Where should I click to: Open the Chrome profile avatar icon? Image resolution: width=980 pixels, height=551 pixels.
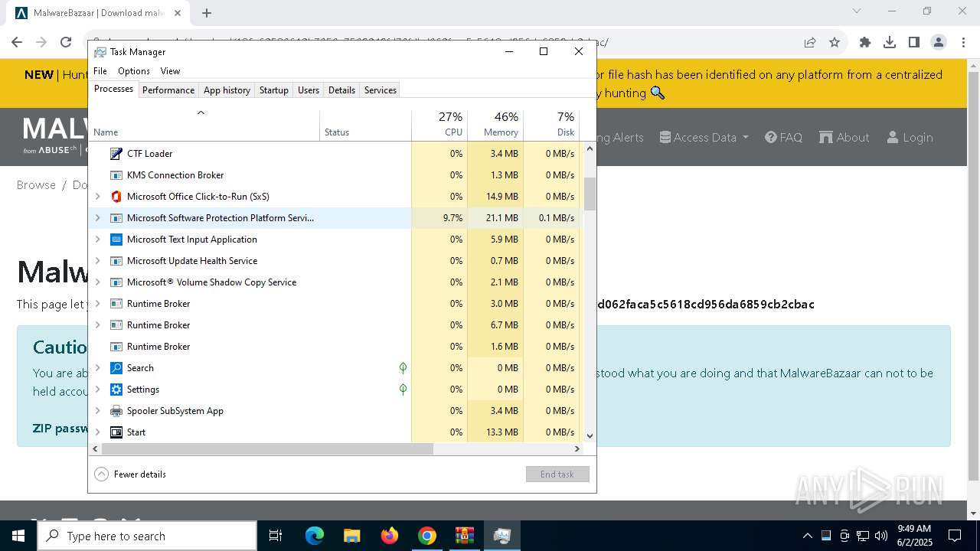point(939,42)
